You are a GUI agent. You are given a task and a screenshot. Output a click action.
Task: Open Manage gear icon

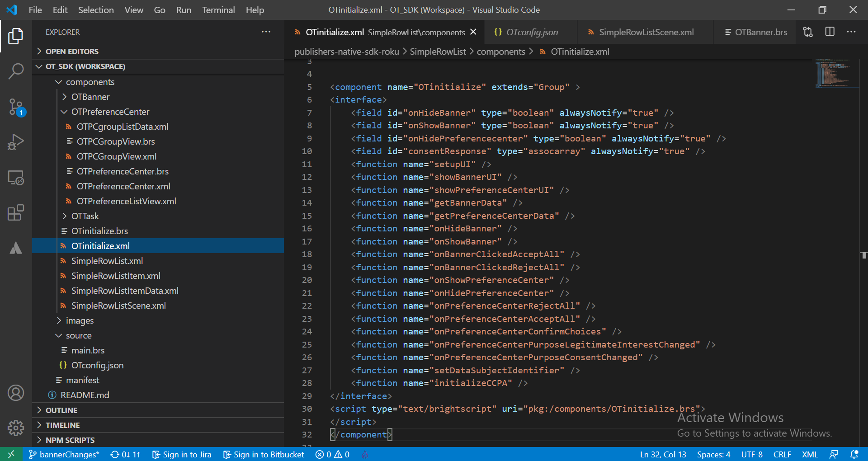(16, 427)
